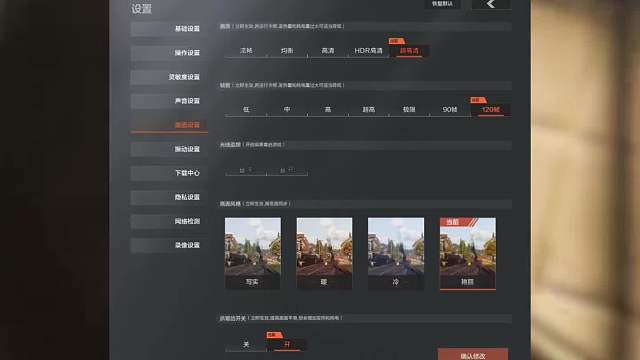The width and height of the screenshot is (640, 360).
Task: Select the 90帧 frame rate option
Action: (x=450, y=109)
